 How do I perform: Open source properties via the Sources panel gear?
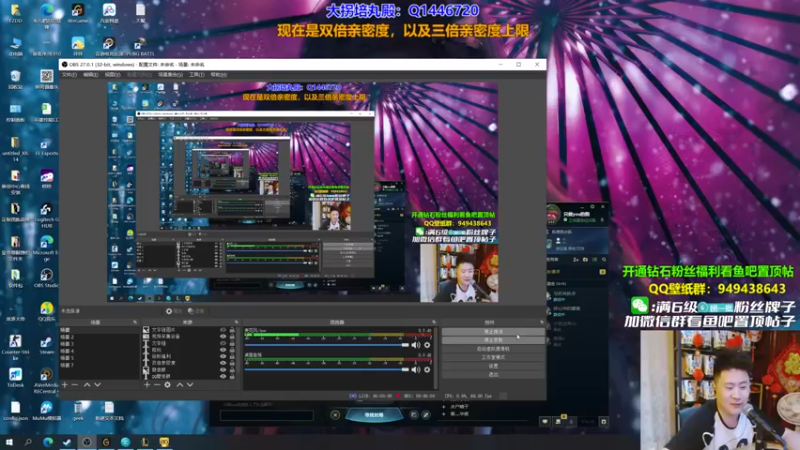(x=167, y=385)
